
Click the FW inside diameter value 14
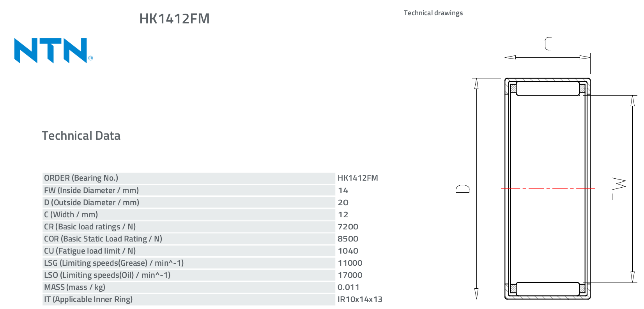click(343, 190)
